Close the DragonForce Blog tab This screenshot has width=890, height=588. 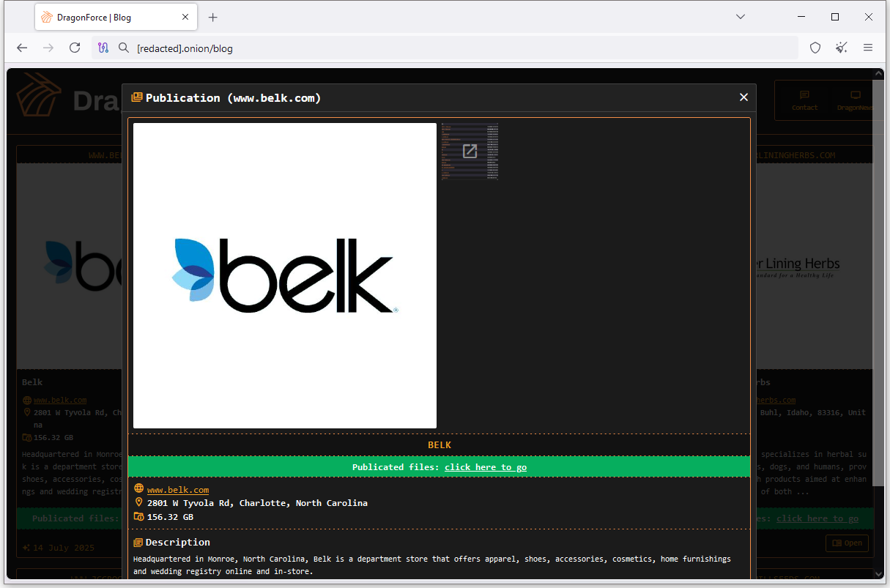(185, 17)
